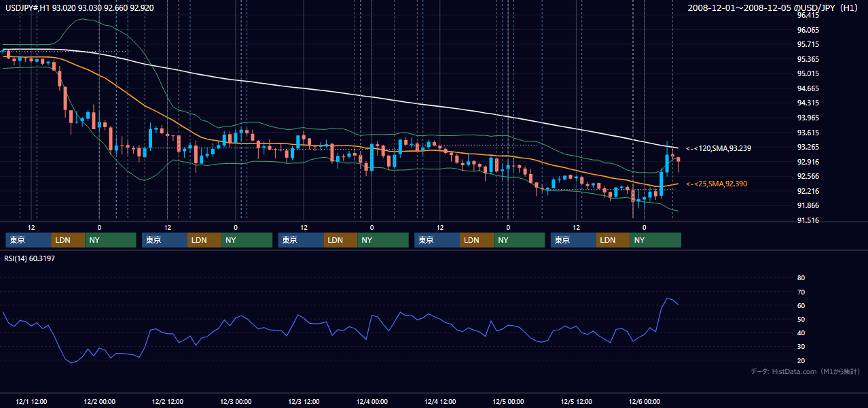Click the NY session block for 12/1
Viewport: 868px width, 408px height.
coord(111,240)
